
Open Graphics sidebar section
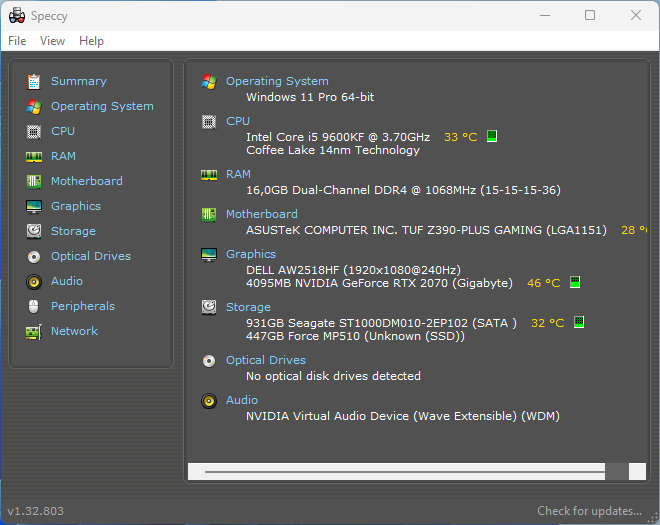click(76, 206)
